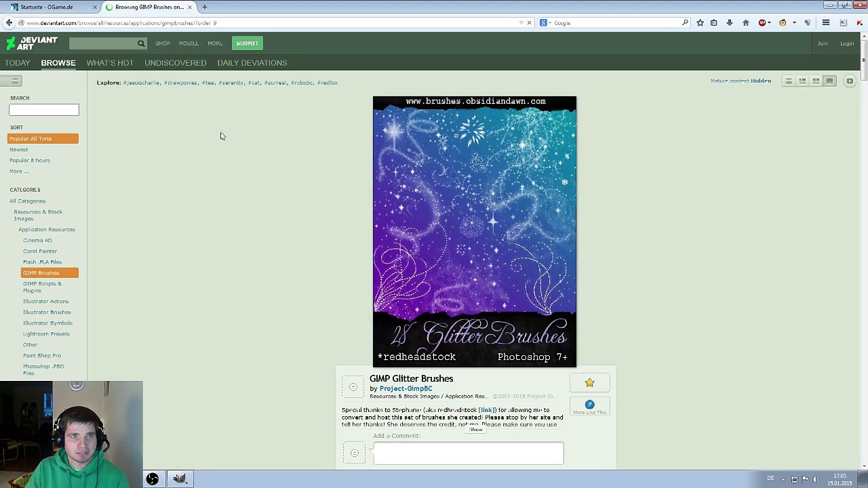The width and height of the screenshot is (868, 488).
Task: Click the More Like This button
Action: click(x=589, y=407)
